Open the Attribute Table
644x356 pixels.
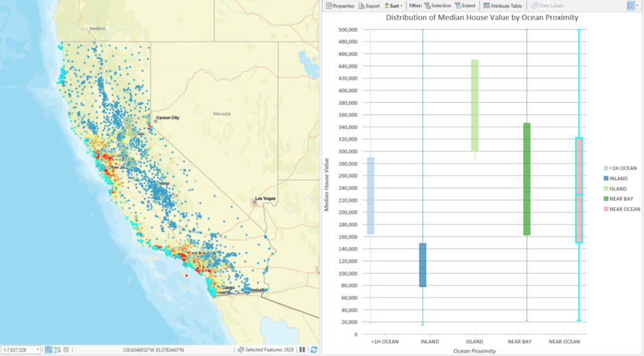click(x=503, y=6)
